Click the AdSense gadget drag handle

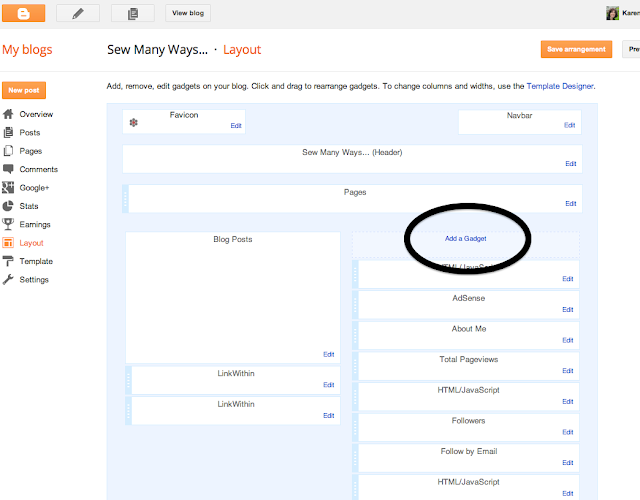355,304
